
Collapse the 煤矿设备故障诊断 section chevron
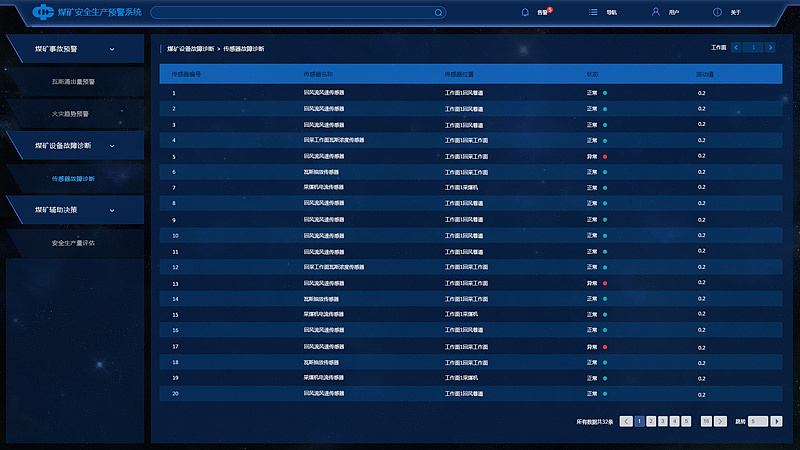(x=112, y=146)
